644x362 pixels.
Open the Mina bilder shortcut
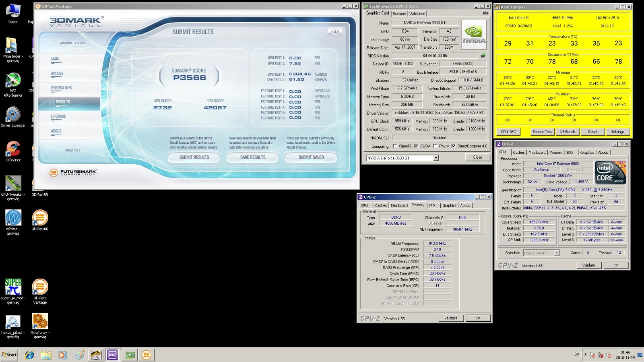13,50
